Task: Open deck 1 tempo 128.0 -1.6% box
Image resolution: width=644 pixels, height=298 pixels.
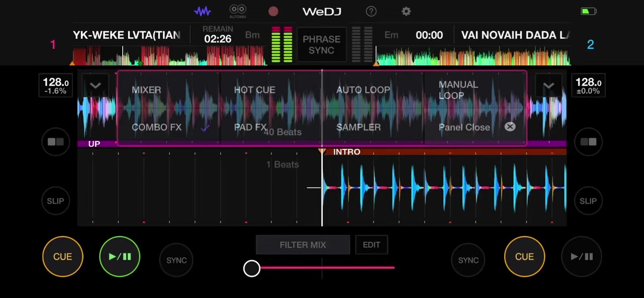Action: pyautogui.click(x=55, y=86)
